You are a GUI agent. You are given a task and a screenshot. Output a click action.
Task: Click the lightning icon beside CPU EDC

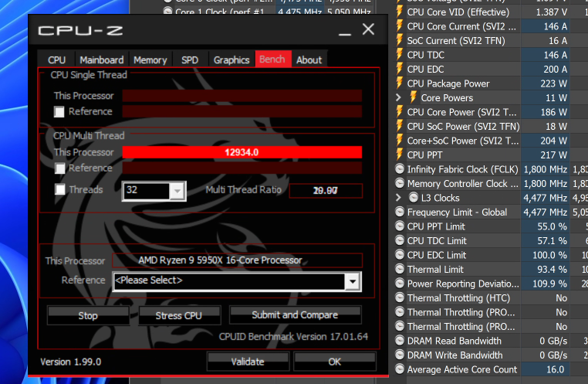click(x=400, y=69)
